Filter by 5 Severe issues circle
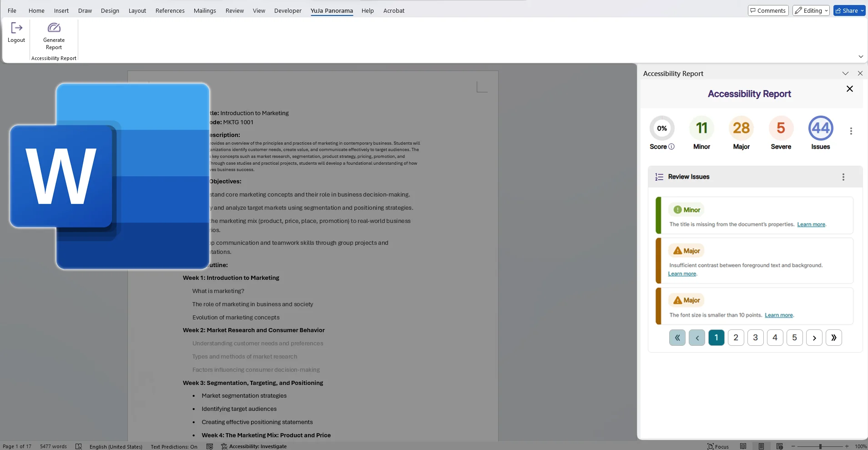Screen dimensions: 868x450 coord(781,128)
